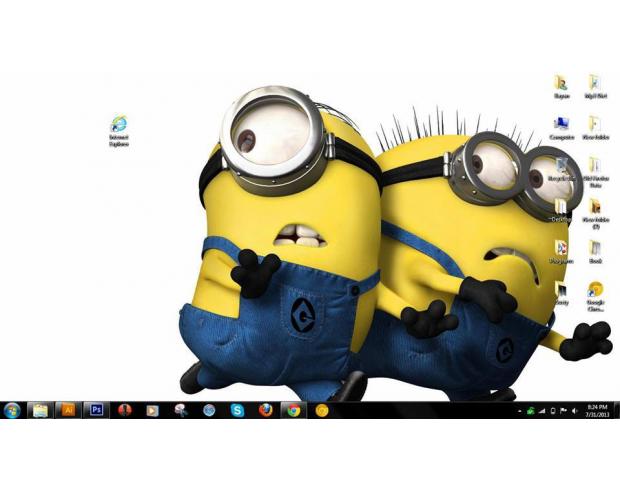The image size is (620, 490).
Task: Open the Internet Explorer desktop shortcut
Action: coord(119,131)
